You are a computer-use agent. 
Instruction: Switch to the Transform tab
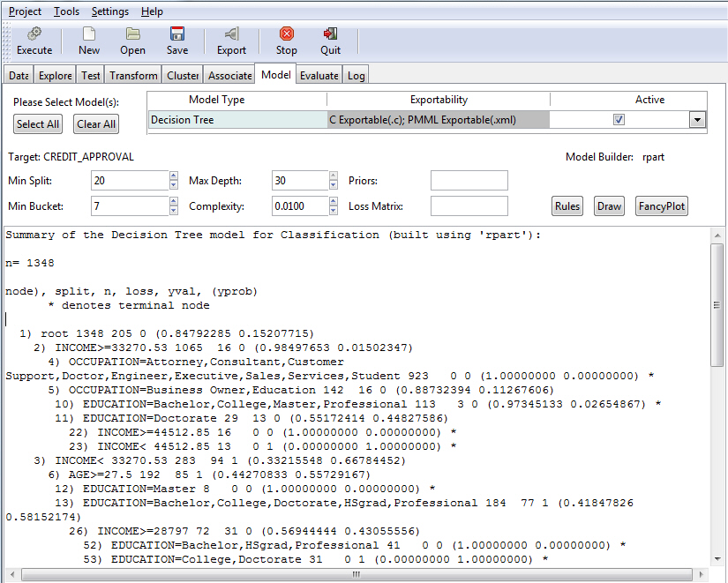(133, 75)
